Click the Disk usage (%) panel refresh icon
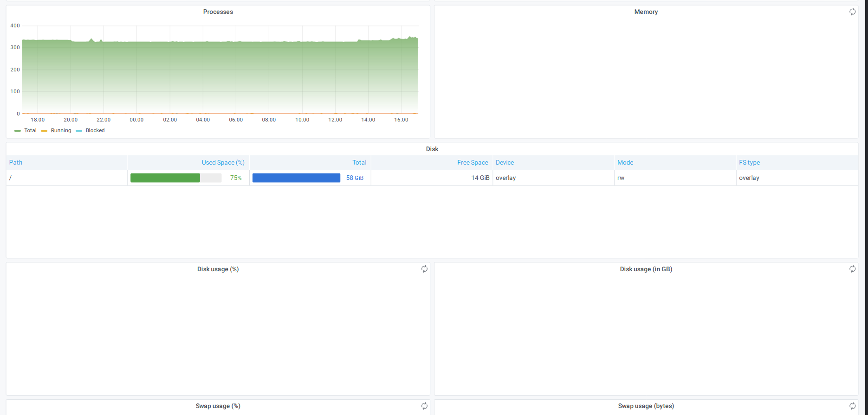 (x=424, y=269)
